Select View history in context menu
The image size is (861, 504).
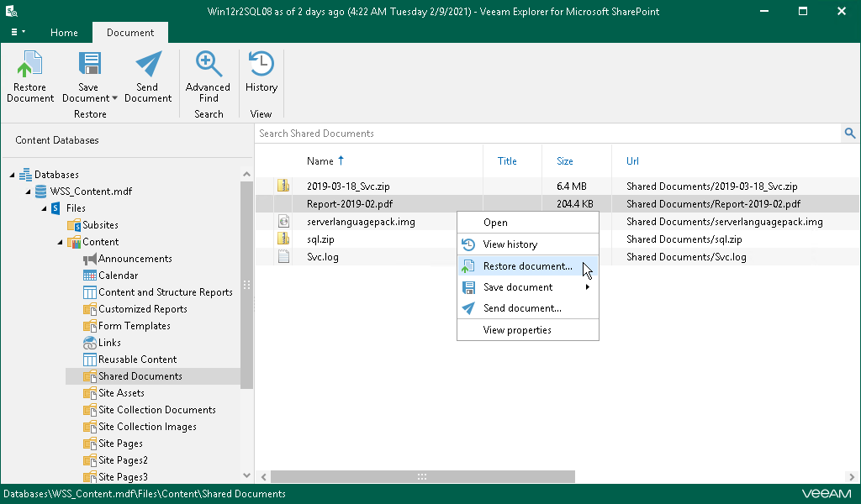(510, 244)
